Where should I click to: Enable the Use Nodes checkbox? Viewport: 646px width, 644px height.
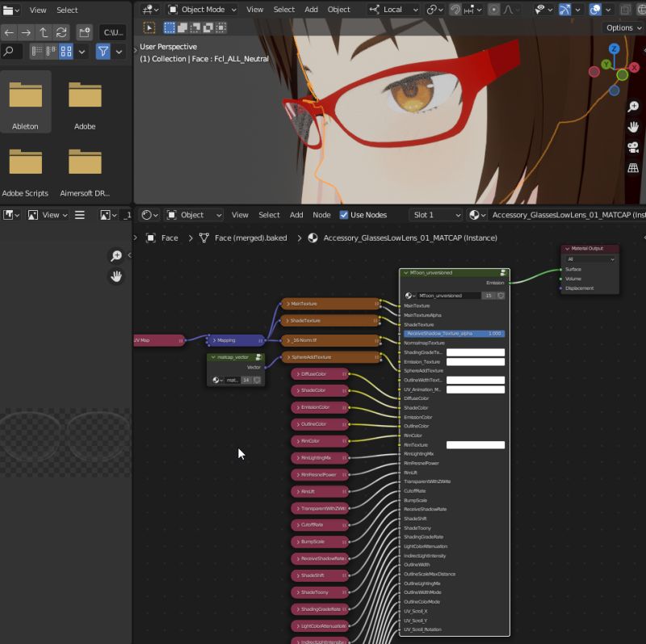click(346, 215)
